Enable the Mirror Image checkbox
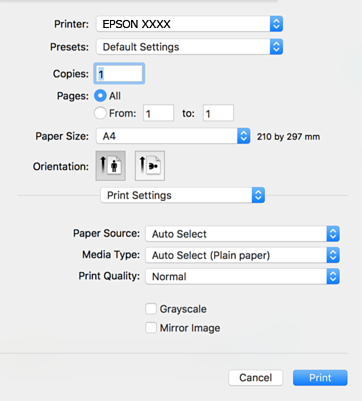The width and height of the screenshot is (362, 401). point(151,328)
